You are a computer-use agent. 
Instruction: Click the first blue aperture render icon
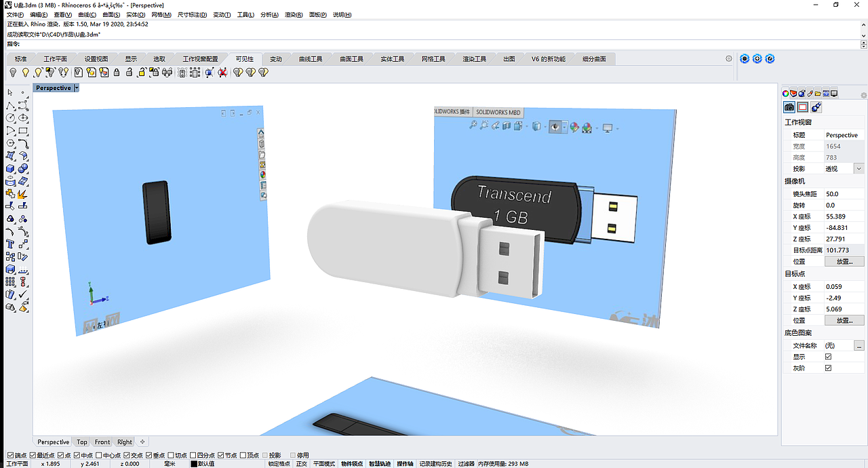click(x=745, y=59)
